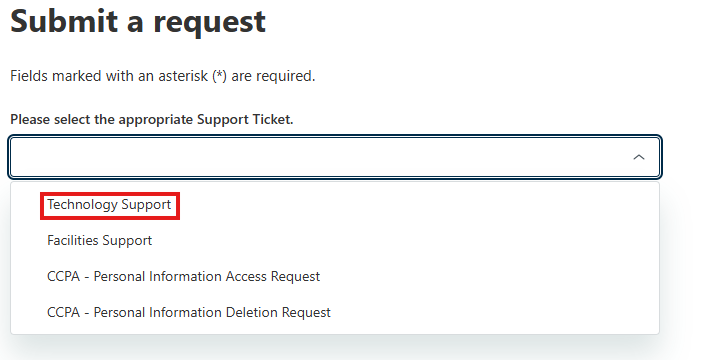Image resolution: width=711 pixels, height=360 pixels.
Task: Click the 'Support Ticket' words in the field label
Action: coord(244,119)
